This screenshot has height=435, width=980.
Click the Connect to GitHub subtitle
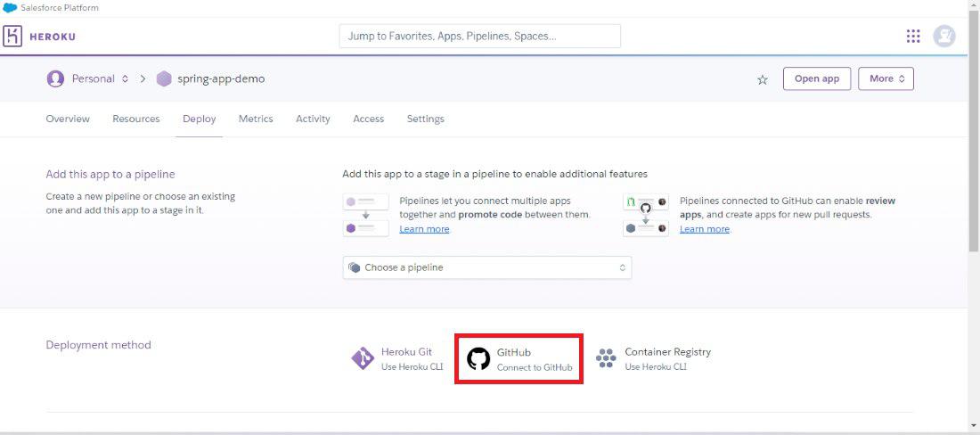tap(535, 367)
